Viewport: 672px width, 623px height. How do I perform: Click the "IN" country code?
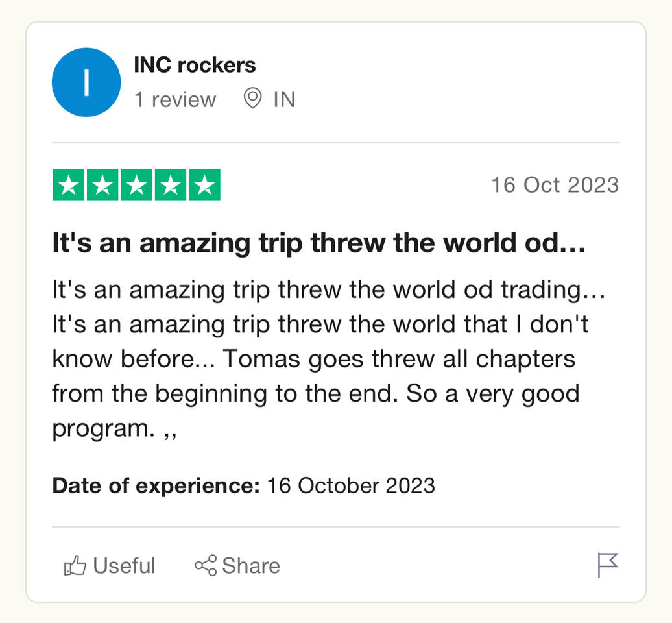tap(284, 100)
